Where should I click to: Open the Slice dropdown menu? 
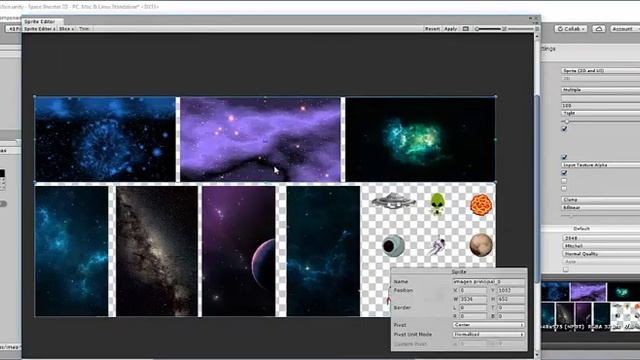66,29
